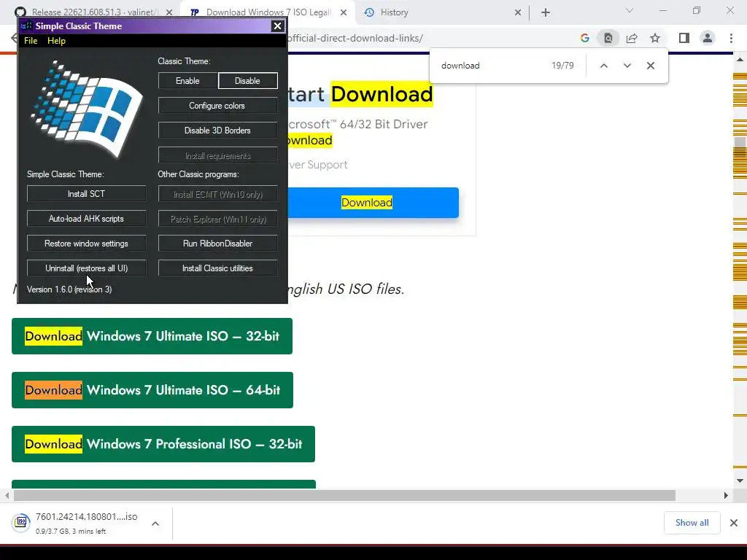This screenshot has height=560, width=747.
Task: Click the 19/79 match counter
Action: 562,66
